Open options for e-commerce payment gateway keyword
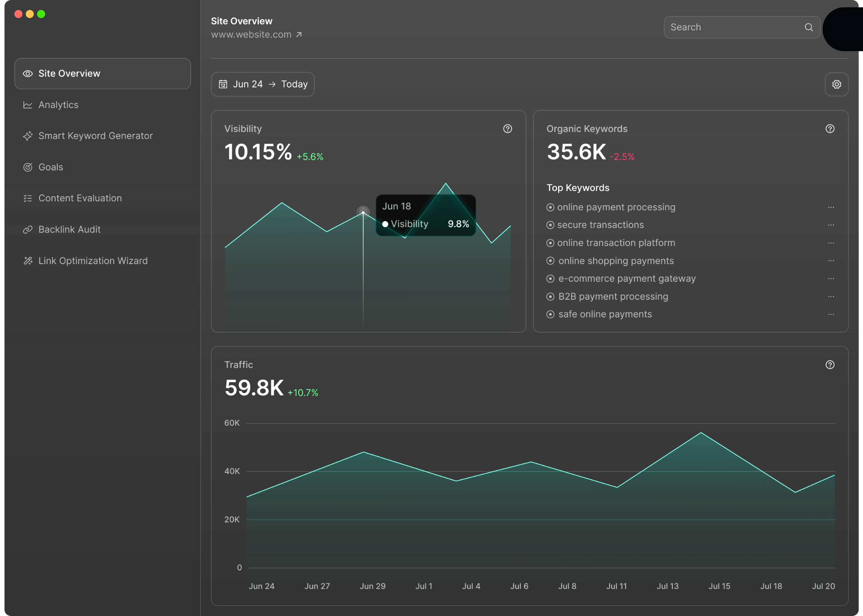 [831, 278]
